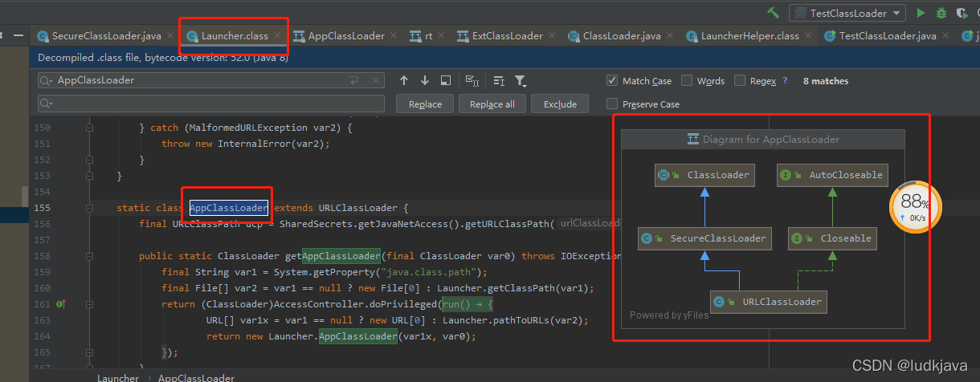Open the rt diagram tab

[x=429, y=36]
